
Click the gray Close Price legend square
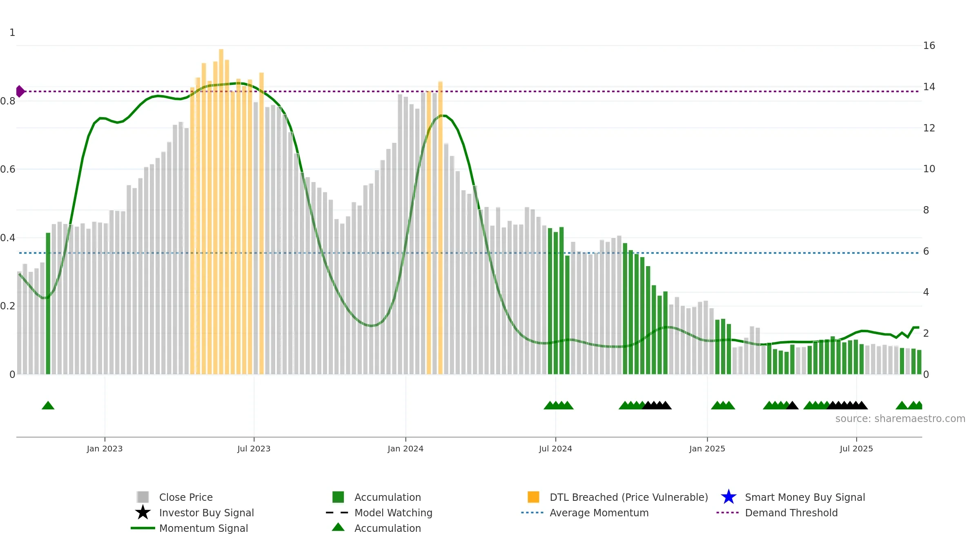pos(143,497)
